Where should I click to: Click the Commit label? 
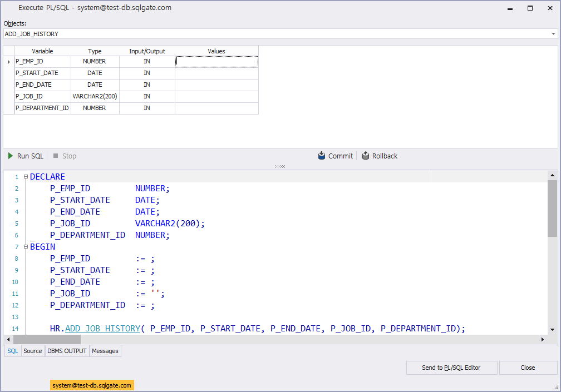(340, 156)
